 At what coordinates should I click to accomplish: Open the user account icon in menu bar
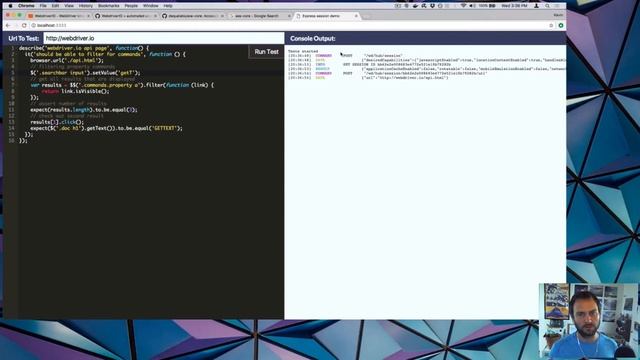(x=536, y=6)
